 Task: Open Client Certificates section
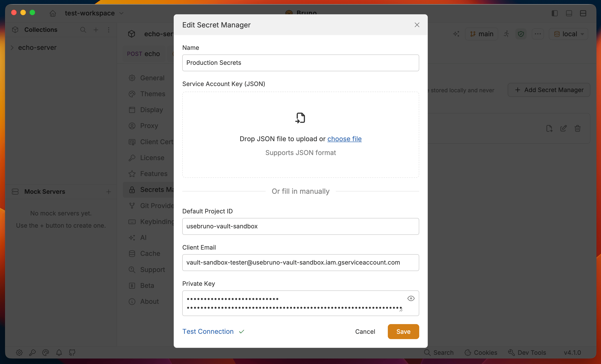pos(151,142)
